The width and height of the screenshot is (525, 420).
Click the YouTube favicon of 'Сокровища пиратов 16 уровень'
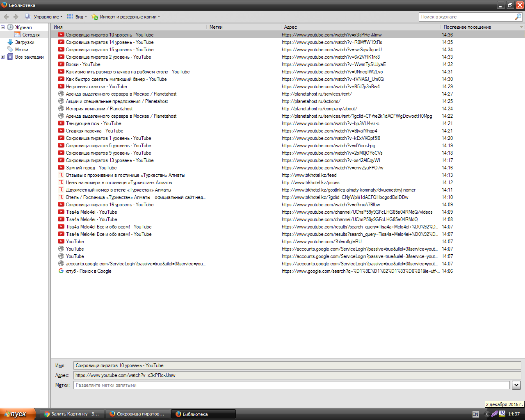point(61,205)
